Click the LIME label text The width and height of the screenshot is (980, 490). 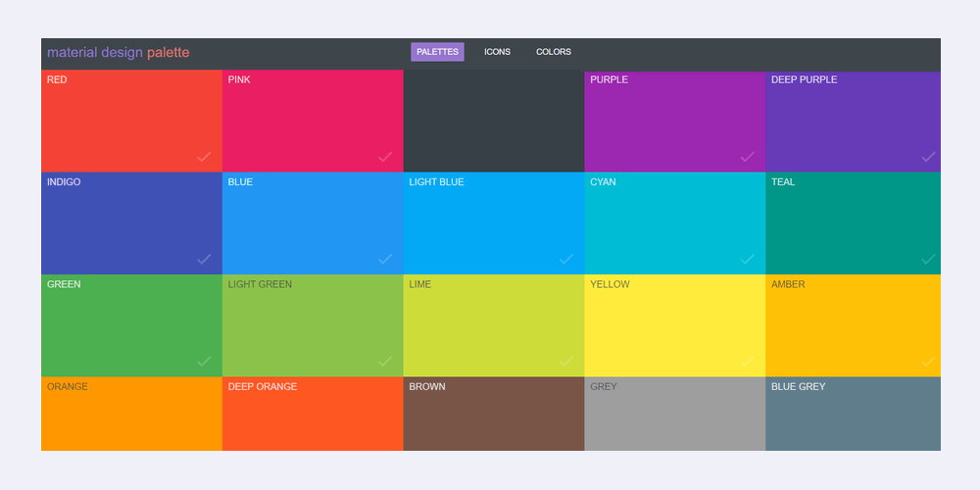tap(420, 284)
